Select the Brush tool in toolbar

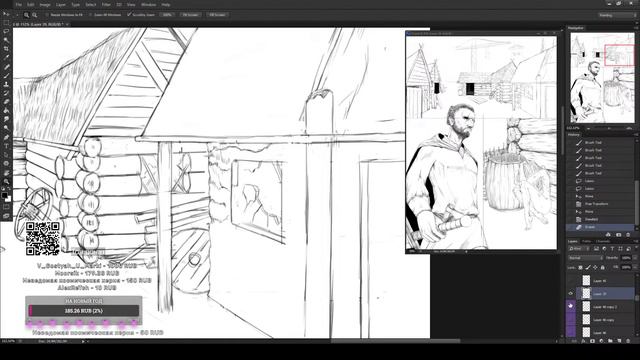(6, 76)
